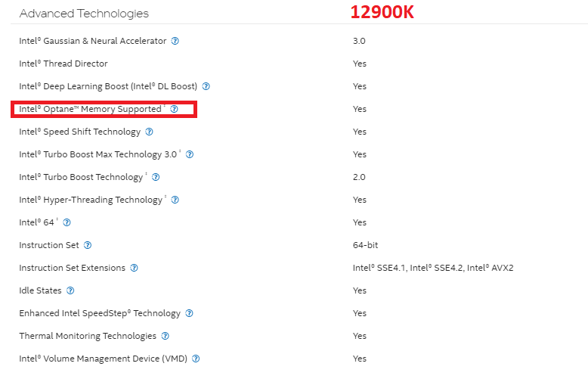Viewport: 588px width, 382px height.
Task: Click help icon beside Gaussian & Neural Accelerator
Action: point(175,41)
